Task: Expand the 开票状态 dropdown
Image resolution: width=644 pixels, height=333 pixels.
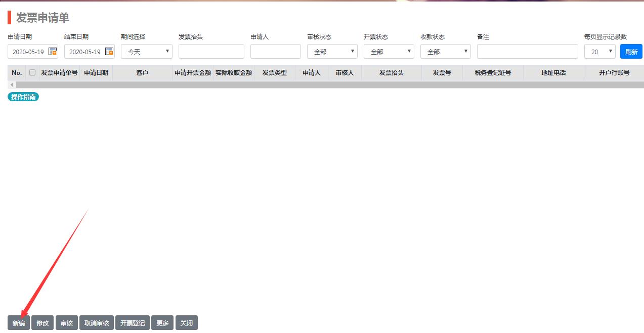Action: (x=389, y=52)
